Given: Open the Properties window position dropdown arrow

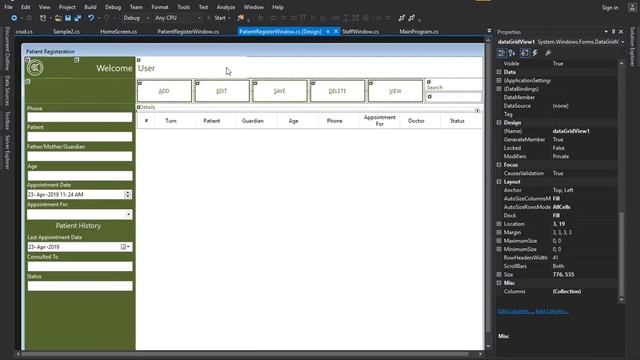Looking at the screenshot, I should pos(606,31).
